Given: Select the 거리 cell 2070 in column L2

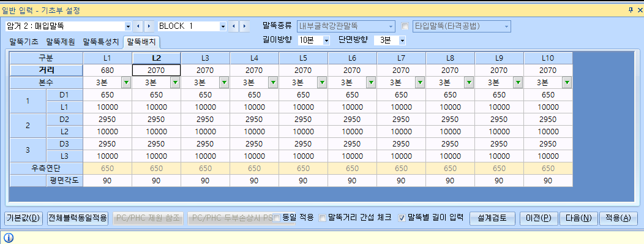Looking at the screenshot, I should [x=156, y=71].
